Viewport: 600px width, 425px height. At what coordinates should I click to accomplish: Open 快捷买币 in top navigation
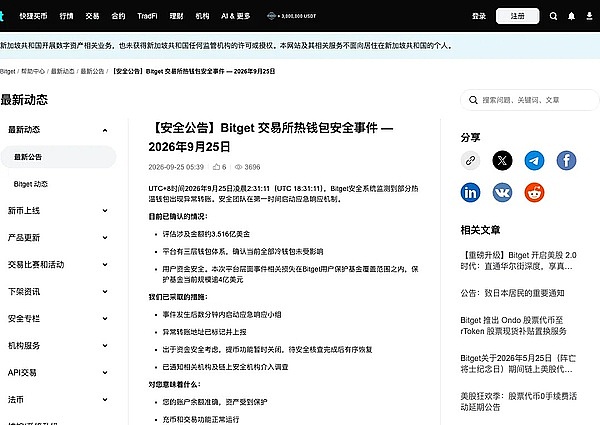33,16
